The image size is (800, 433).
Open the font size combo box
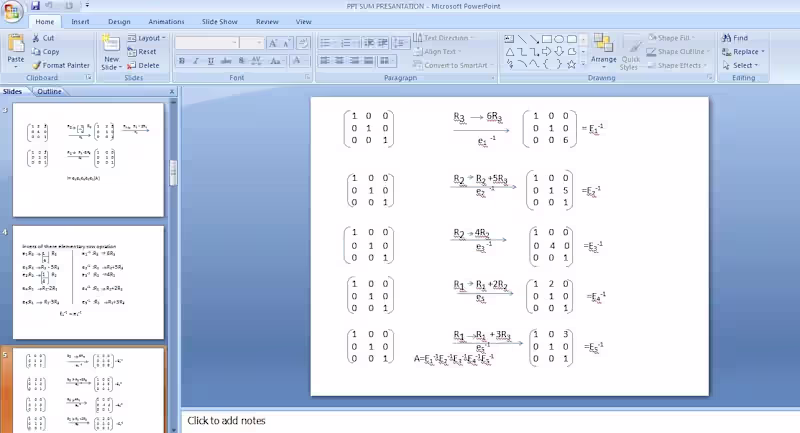[252, 43]
